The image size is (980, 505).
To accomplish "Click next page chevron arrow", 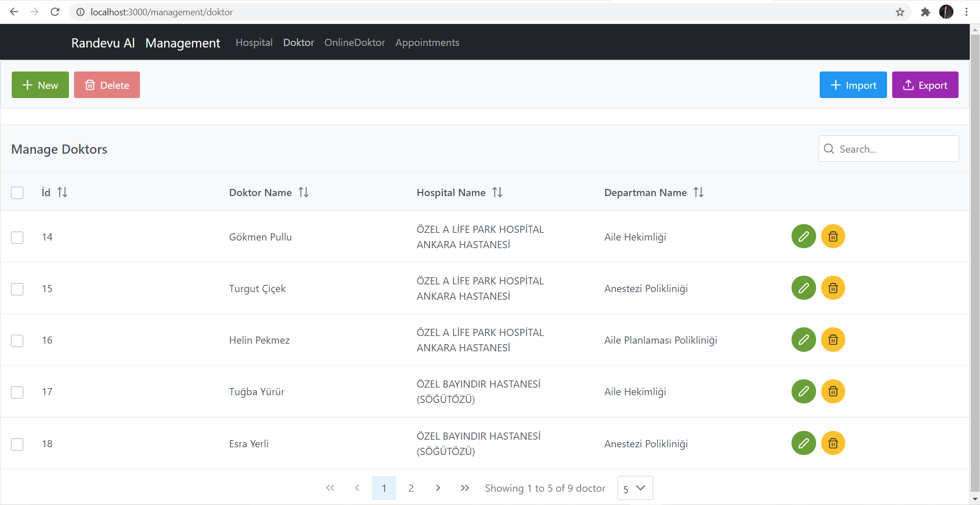I will (x=438, y=488).
